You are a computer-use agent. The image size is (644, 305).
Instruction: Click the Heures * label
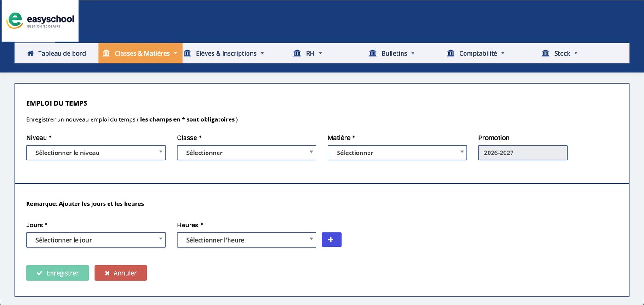point(190,225)
